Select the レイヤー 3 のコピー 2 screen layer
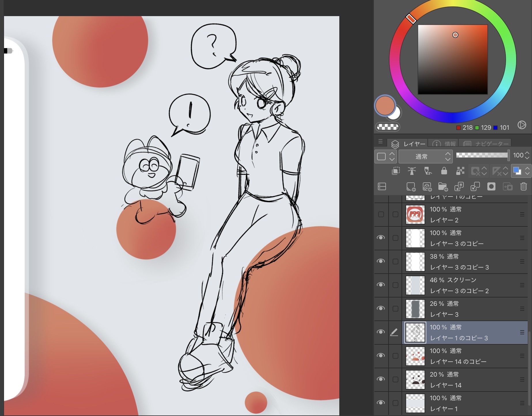This screenshot has height=416, width=532. 465,285
